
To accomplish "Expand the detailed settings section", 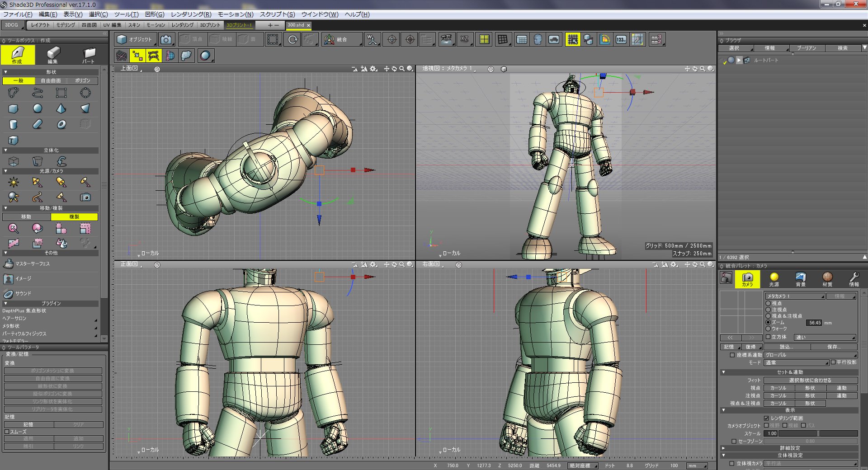I will (723, 448).
